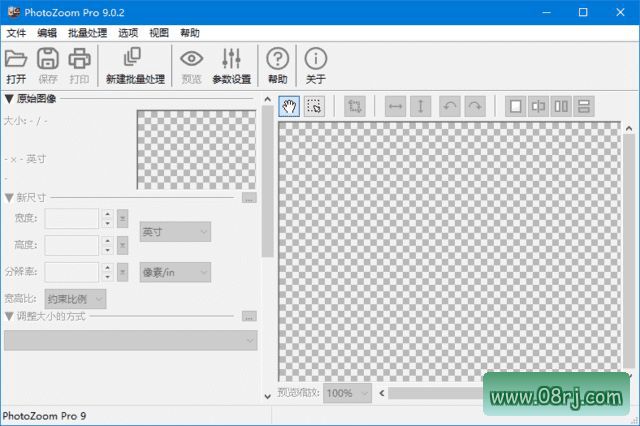Click the 宽度 width input field
640x426 pixels.
[71, 219]
